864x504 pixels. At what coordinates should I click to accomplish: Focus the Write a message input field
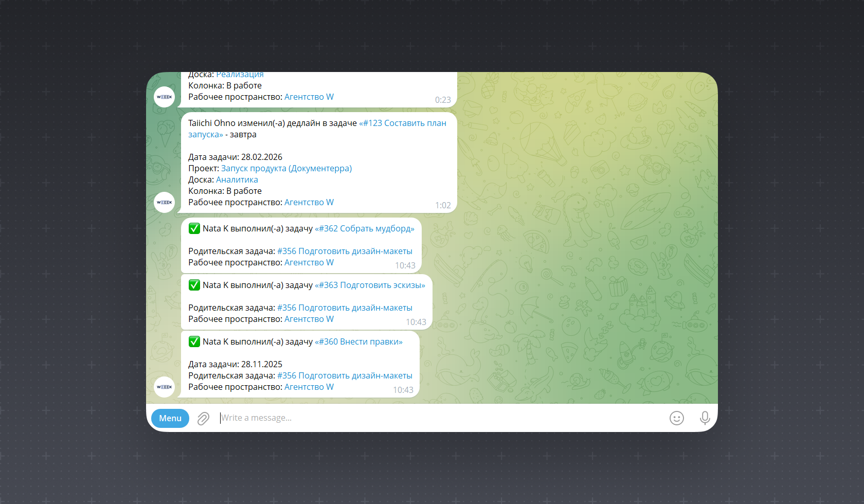coord(437,418)
